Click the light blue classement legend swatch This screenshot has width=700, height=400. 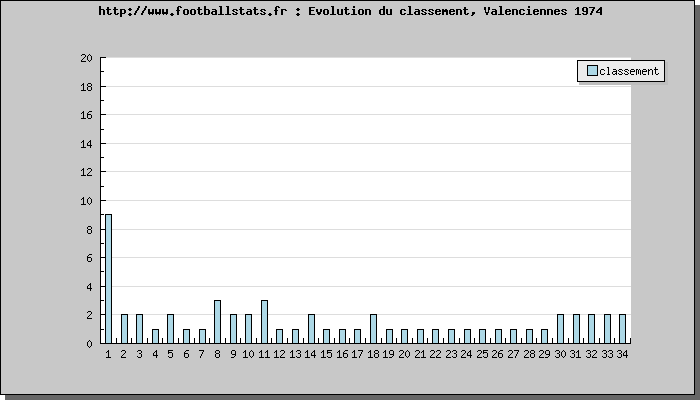tap(592, 71)
